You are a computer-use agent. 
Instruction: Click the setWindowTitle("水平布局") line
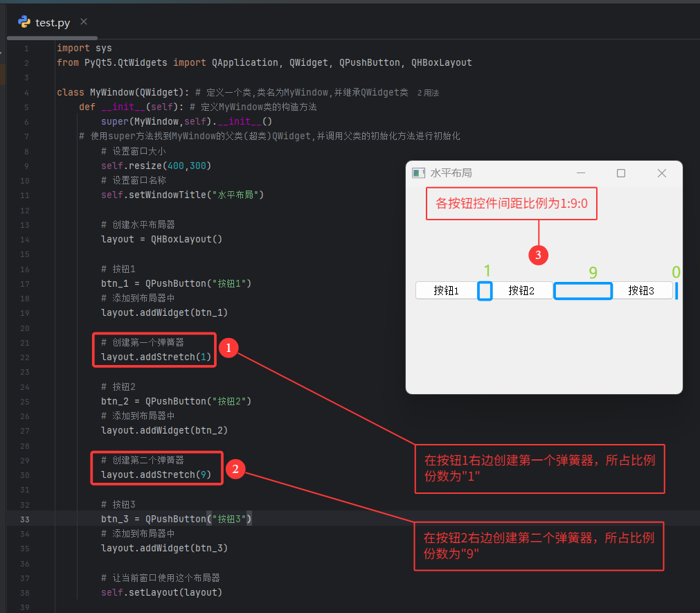[182, 195]
